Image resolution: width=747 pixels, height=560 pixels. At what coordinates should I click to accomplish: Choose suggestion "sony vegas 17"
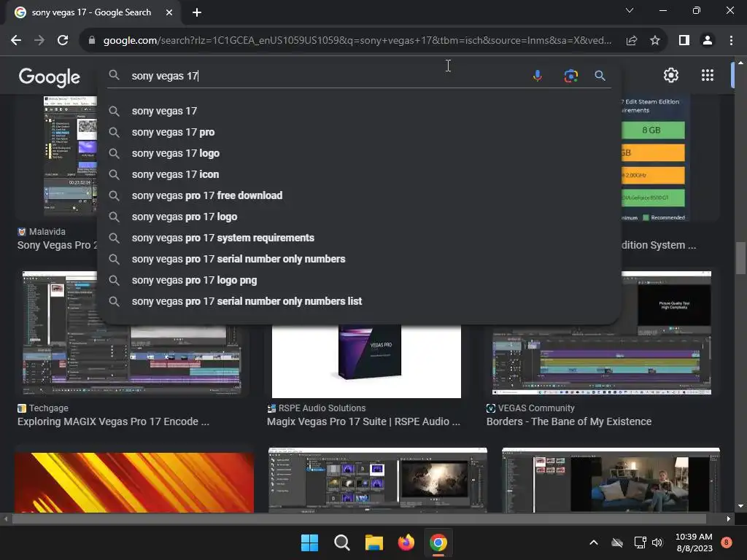pos(360,111)
